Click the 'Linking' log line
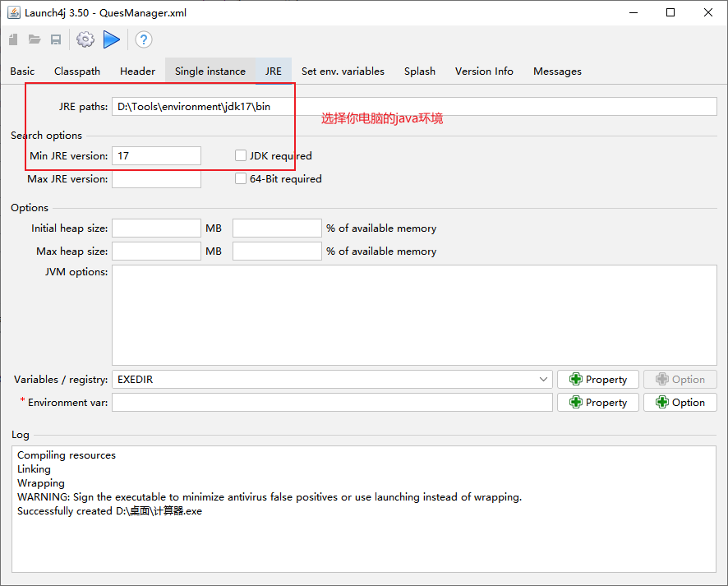Viewport: 728px width, 586px height. (x=34, y=469)
